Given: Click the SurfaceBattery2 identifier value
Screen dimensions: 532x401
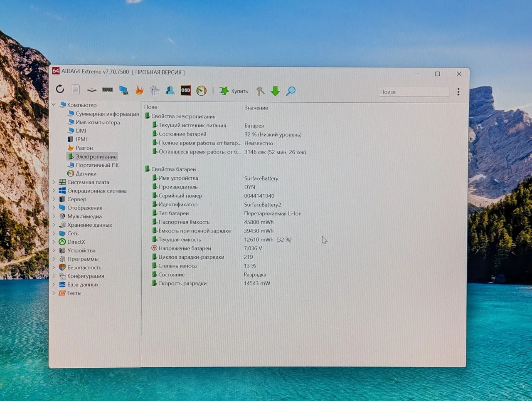Looking at the screenshot, I should [262, 205].
